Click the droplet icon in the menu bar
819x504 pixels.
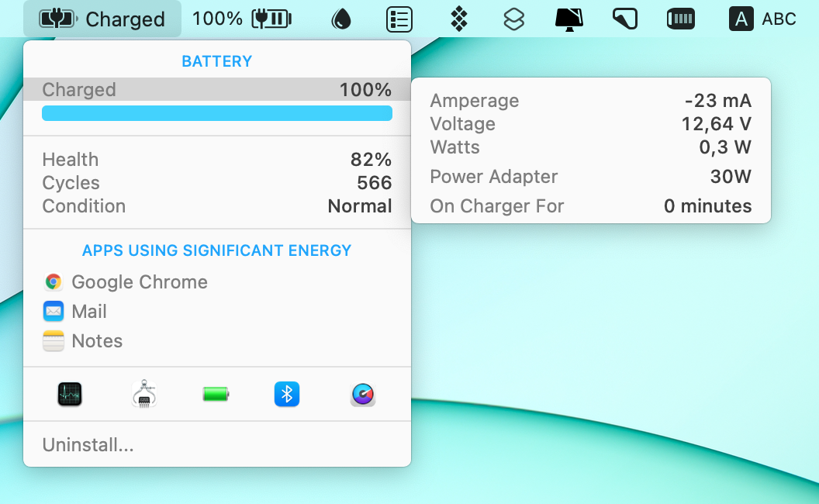pyautogui.click(x=340, y=19)
